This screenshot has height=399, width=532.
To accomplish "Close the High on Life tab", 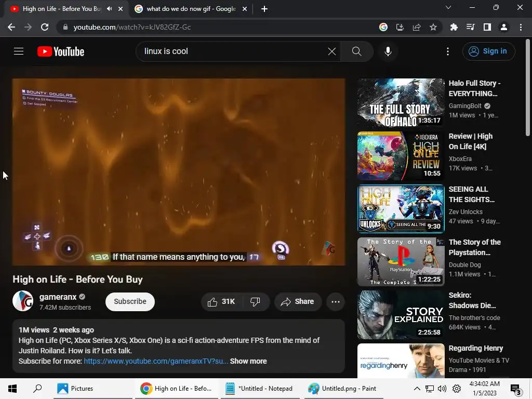I will pos(121,9).
